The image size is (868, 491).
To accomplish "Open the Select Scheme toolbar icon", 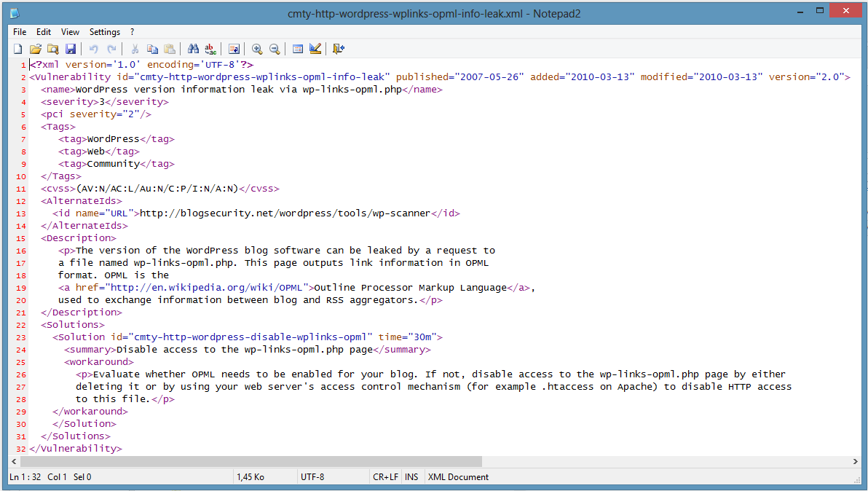I will pyautogui.click(x=298, y=49).
